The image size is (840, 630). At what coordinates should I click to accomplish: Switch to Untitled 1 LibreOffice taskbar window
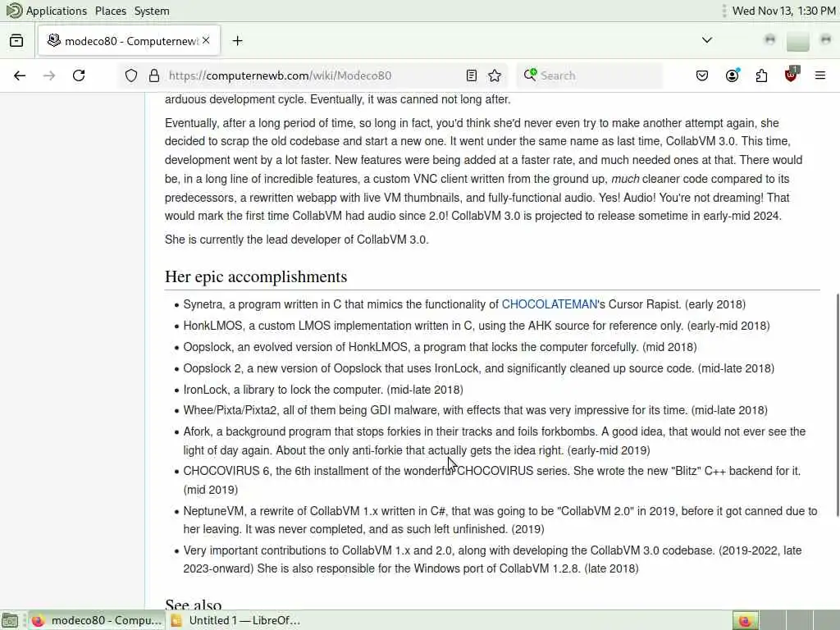(235, 620)
